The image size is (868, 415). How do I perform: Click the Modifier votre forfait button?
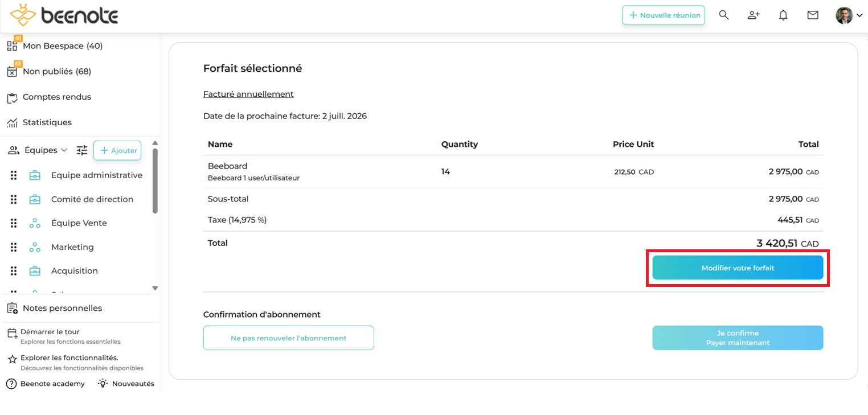[x=738, y=268]
